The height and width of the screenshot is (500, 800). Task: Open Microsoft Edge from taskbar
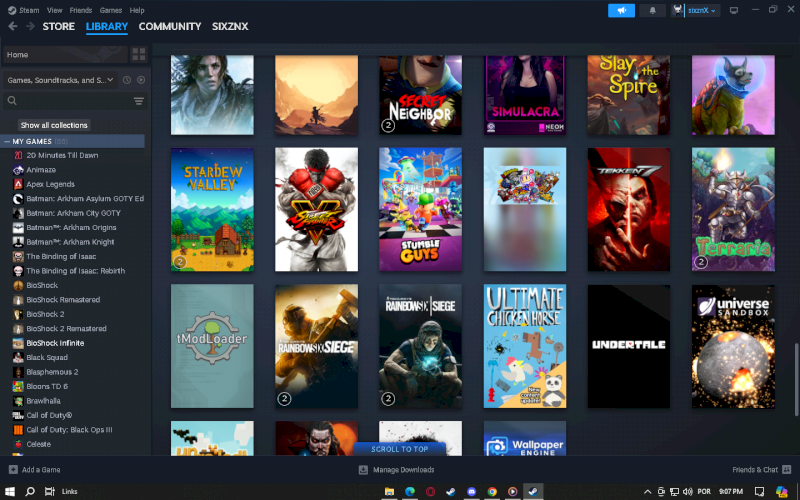pos(410,491)
